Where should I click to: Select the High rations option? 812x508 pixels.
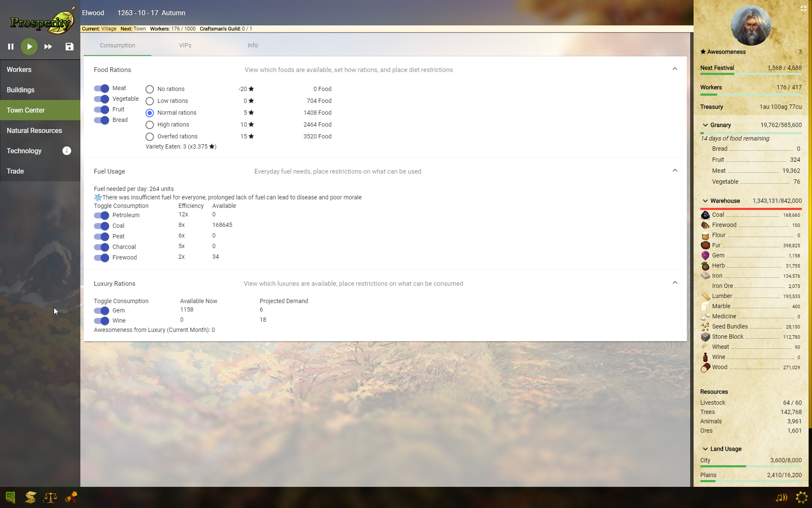pos(149,125)
